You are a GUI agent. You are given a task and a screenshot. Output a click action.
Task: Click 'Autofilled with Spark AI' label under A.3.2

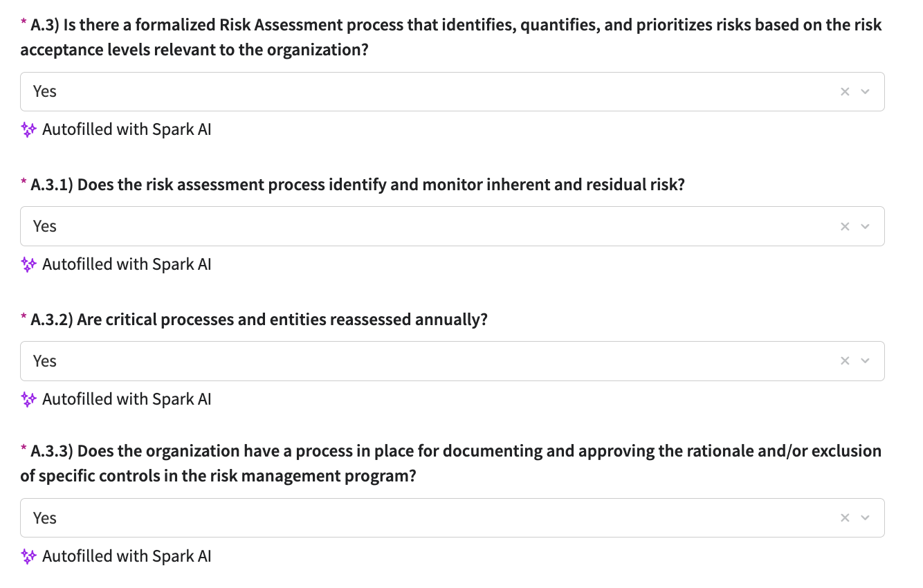pos(127,399)
